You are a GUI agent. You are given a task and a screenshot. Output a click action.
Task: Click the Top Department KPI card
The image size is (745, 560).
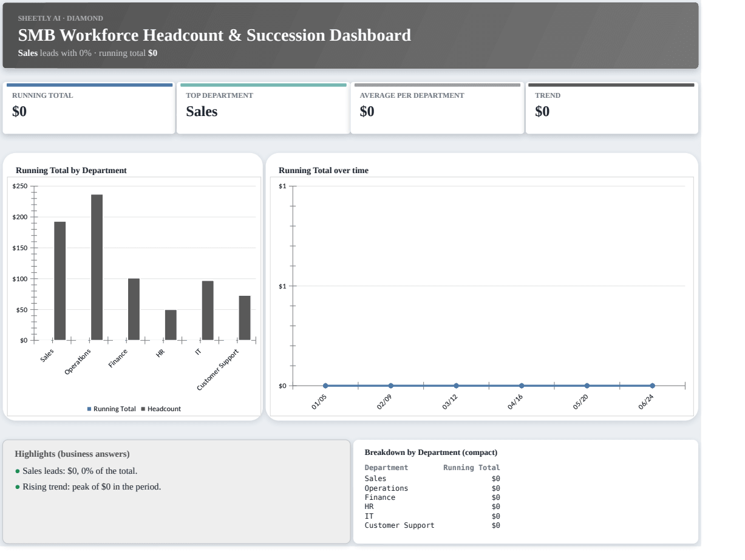tap(263, 108)
